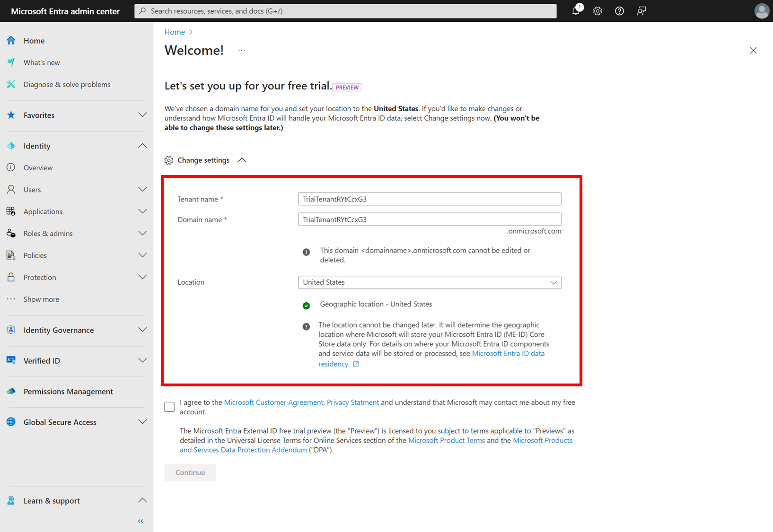This screenshot has height=532, width=773.
Task: Open the feedback icon in header
Action: (641, 11)
